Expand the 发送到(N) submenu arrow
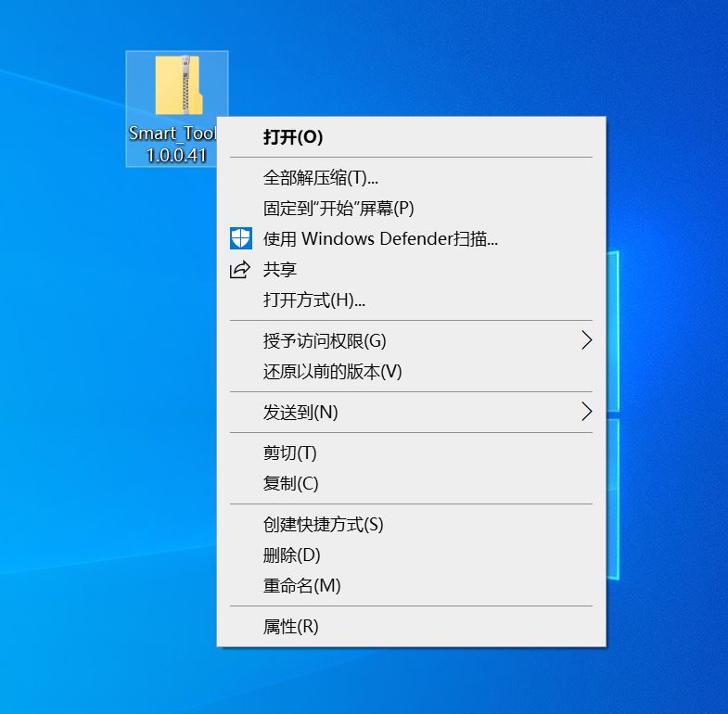728x714 pixels. tap(585, 412)
